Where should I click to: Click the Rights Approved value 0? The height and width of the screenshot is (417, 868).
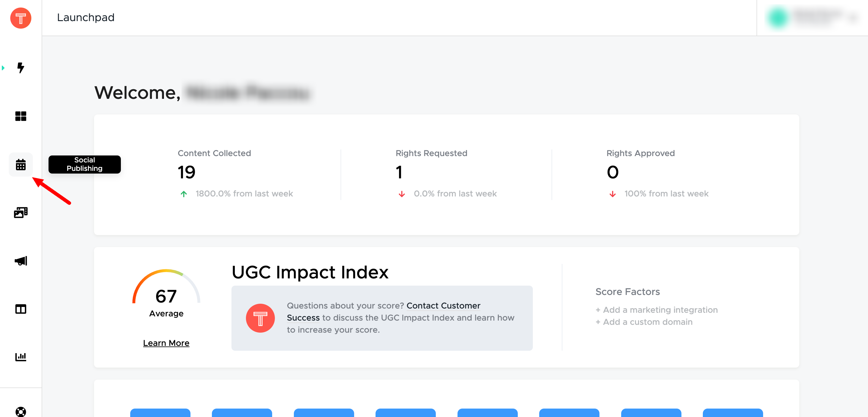613,172
